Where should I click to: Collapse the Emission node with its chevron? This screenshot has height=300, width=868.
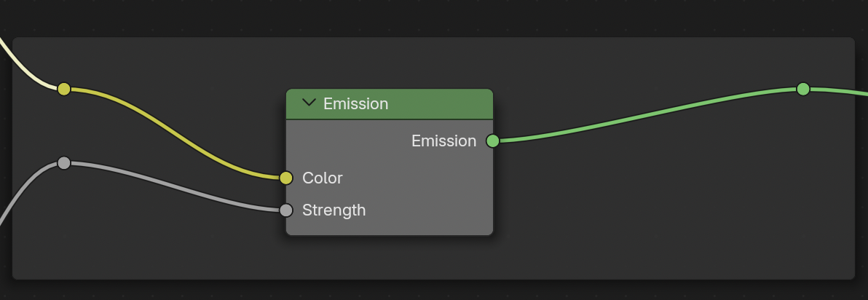(x=309, y=103)
